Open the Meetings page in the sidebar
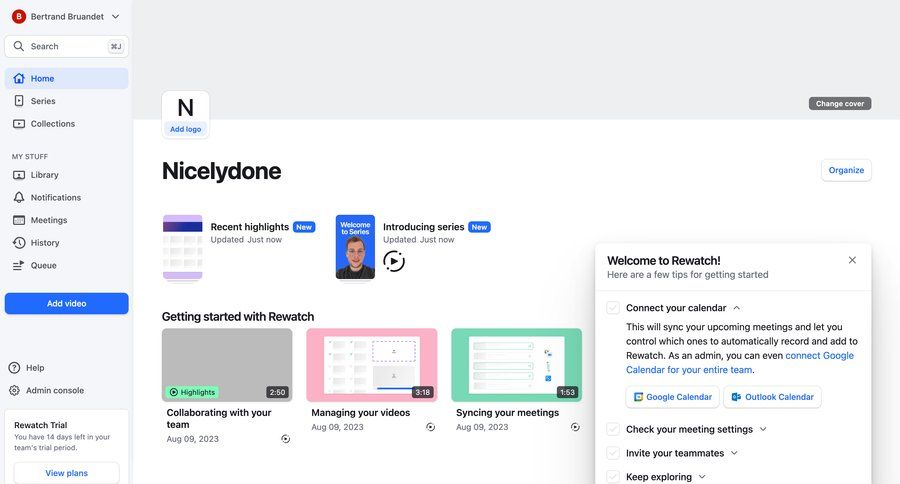The height and width of the screenshot is (484, 900). click(x=67, y=220)
